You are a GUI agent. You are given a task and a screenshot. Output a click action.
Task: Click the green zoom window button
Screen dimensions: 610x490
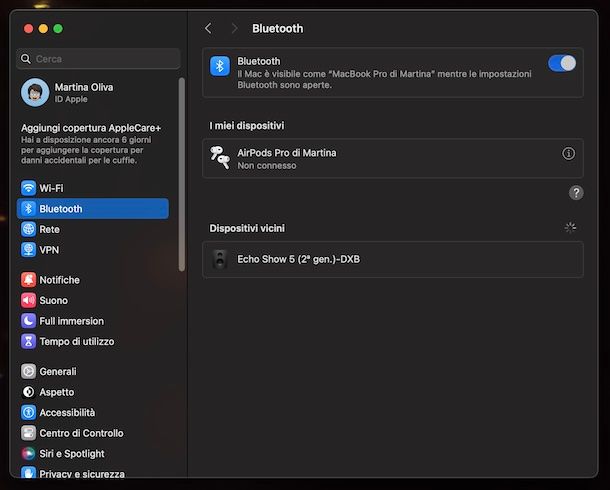coord(58,28)
